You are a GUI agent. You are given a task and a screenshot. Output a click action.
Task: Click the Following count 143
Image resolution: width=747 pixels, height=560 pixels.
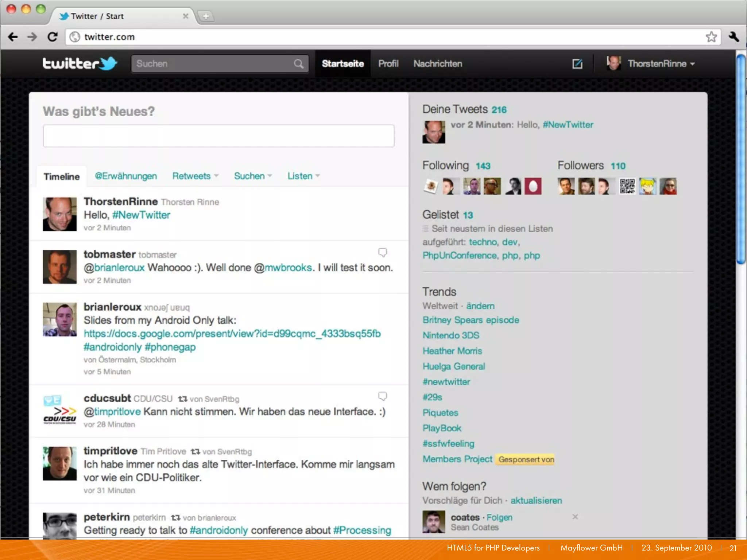483,166
